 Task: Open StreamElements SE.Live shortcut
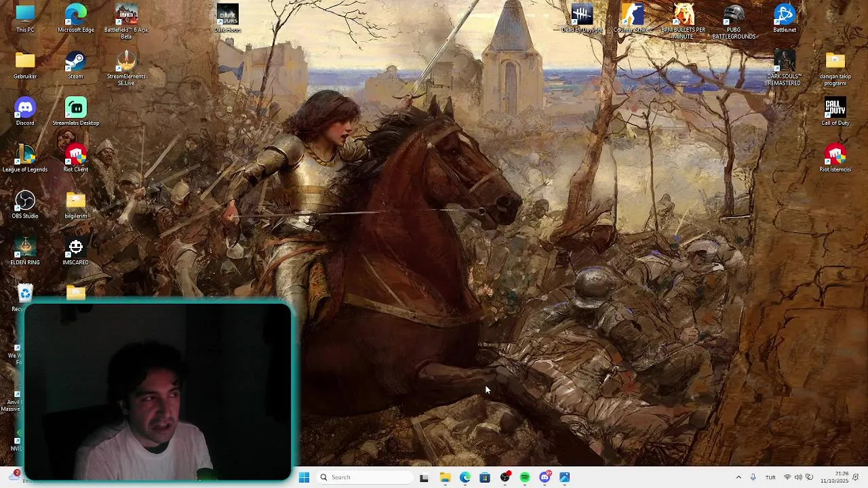(126, 68)
